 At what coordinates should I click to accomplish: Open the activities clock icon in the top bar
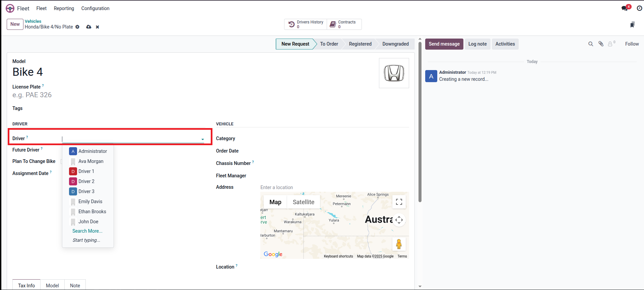point(639,8)
